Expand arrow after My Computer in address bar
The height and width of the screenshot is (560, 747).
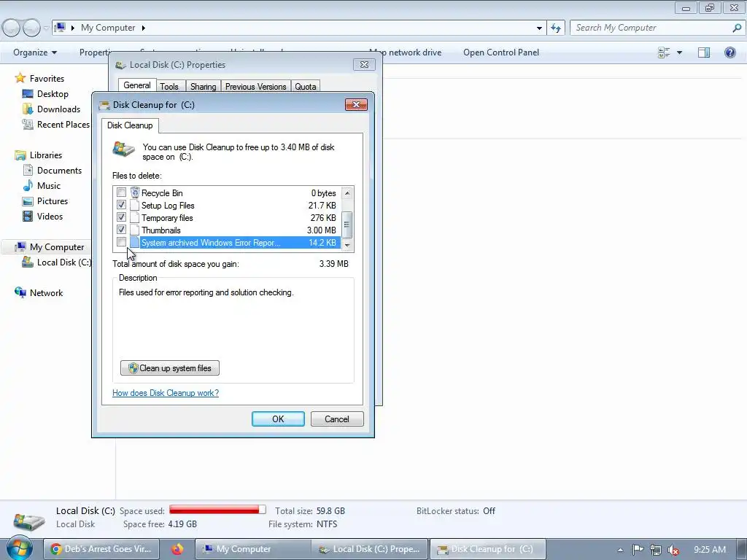[143, 28]
